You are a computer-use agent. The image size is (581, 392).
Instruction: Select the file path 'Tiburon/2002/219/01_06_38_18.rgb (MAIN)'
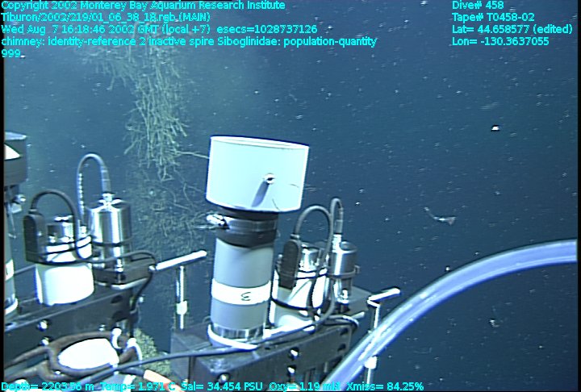[x=106, y=17]
